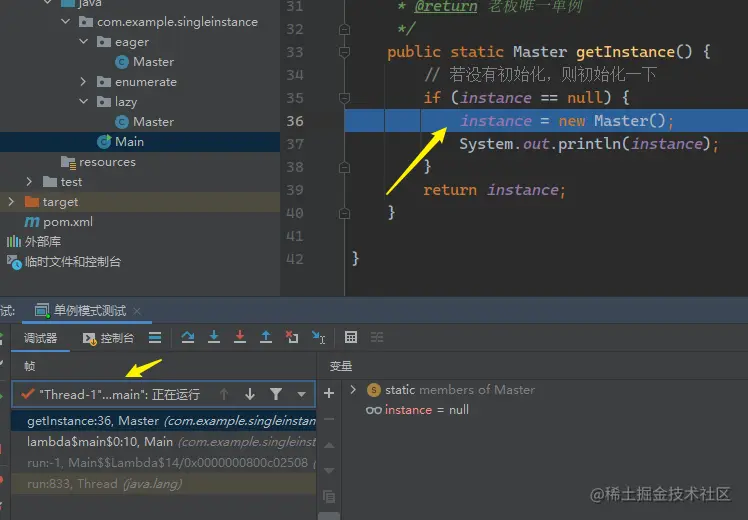Toggle fold marker at line 32
Screen dimensions: 748x520
tap(344, 29)
